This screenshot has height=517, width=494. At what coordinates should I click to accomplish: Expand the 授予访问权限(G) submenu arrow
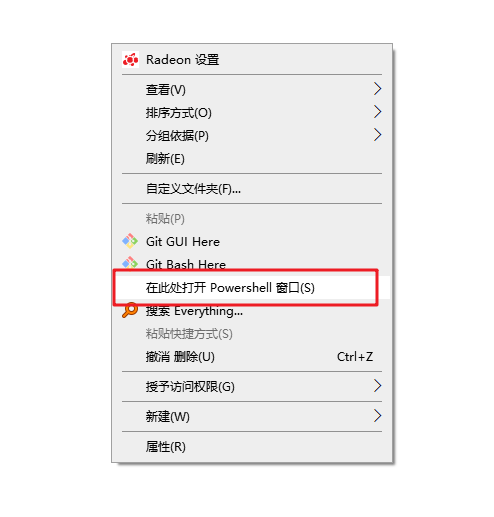377,386
